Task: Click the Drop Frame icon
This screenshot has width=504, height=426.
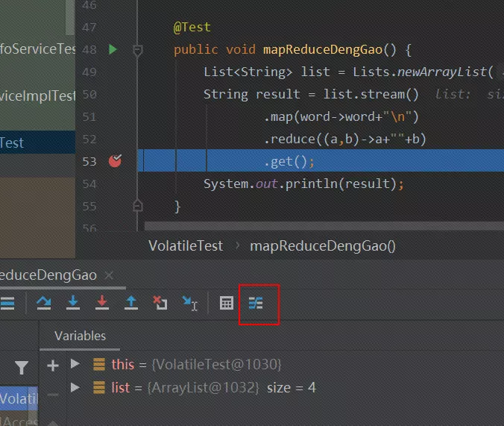Action: pyautogui.click(x=160, y=303)
